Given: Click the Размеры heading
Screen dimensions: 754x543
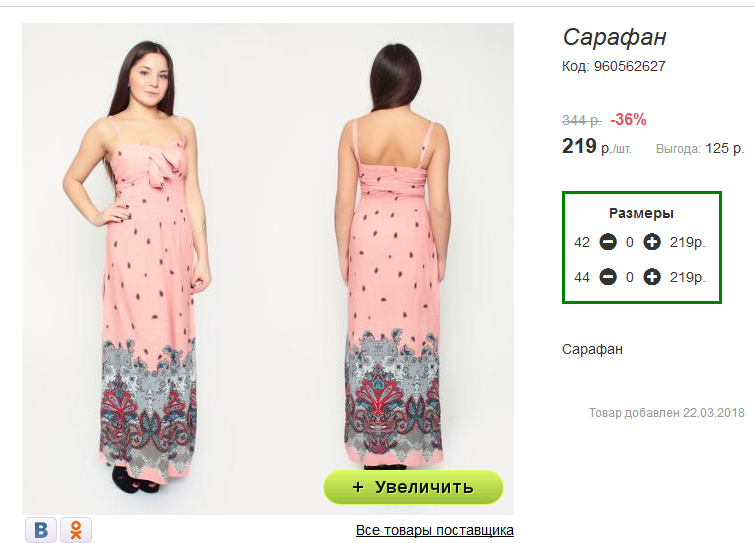Looking at the screenshot, I should tap(641, 213).
